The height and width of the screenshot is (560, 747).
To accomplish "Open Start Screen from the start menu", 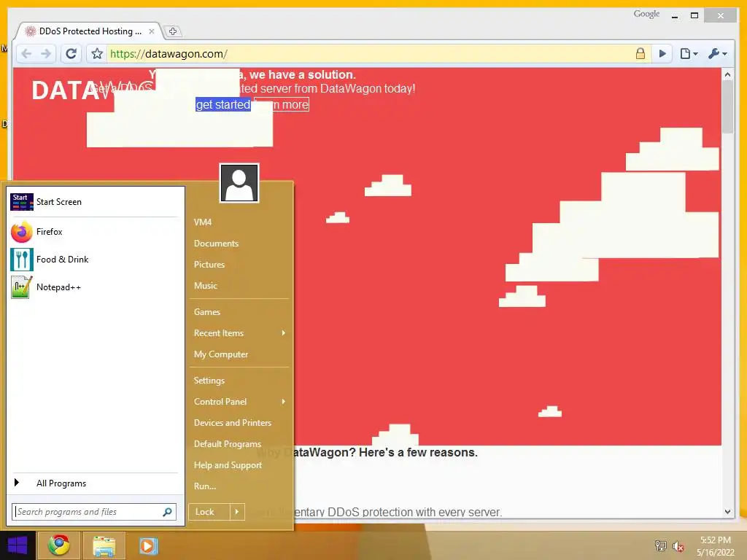I will pyautogui.click(x=95, y=202).
